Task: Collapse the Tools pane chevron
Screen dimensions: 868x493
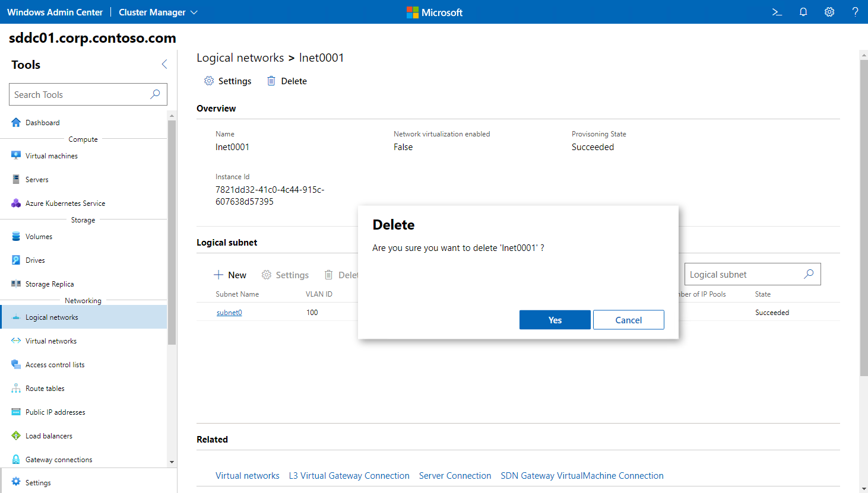Action: [x=164, y=64]
